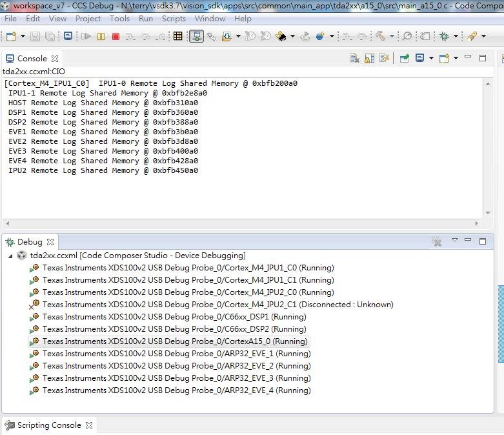504x435 pixels.
Task: Open the View menu
Action: point(57,19)
